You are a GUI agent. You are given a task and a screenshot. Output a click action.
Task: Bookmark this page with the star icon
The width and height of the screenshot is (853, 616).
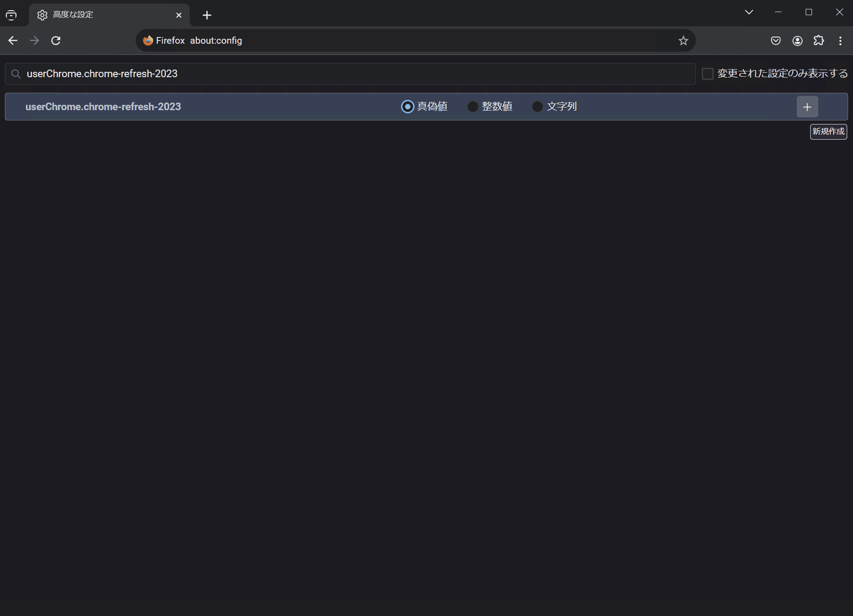pos(683,41)
